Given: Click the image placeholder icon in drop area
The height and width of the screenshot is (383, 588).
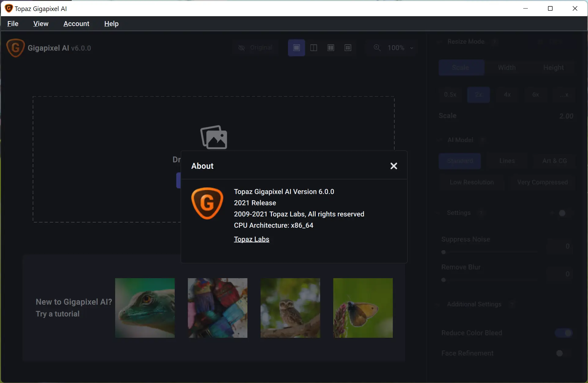Looking at the screenshot, I should [x=214, y=137].
